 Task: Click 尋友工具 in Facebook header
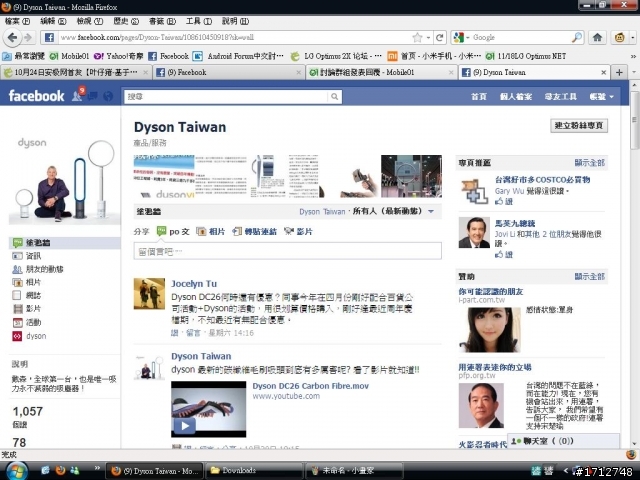point(560,97)
